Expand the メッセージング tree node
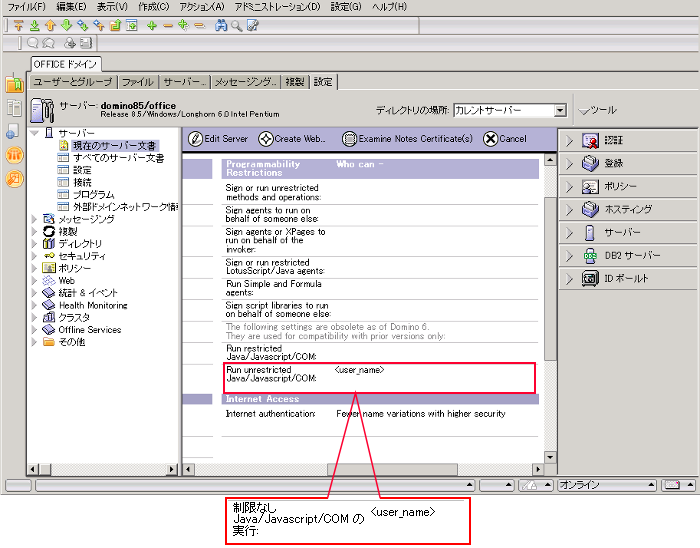Screen dimensions: 700x548 click(36, 219)
